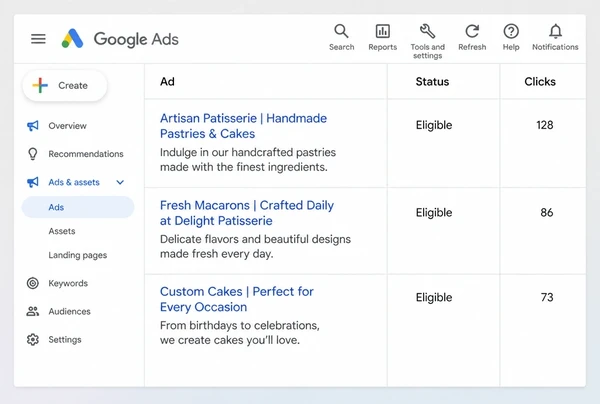Image resolution: width=600 pixels, height=404 pixels.
Task: Collapse the Ads & assets chevron
Action: point(120,182)
